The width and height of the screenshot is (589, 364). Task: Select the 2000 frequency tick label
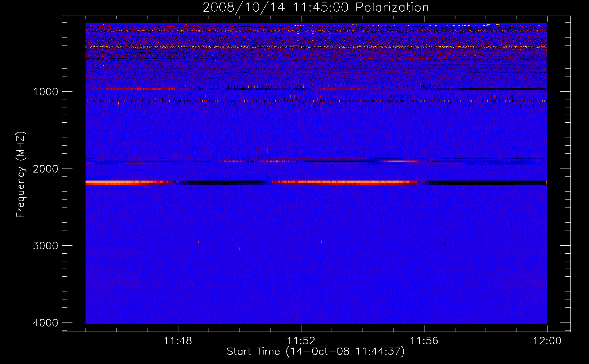tap(46, 169)
